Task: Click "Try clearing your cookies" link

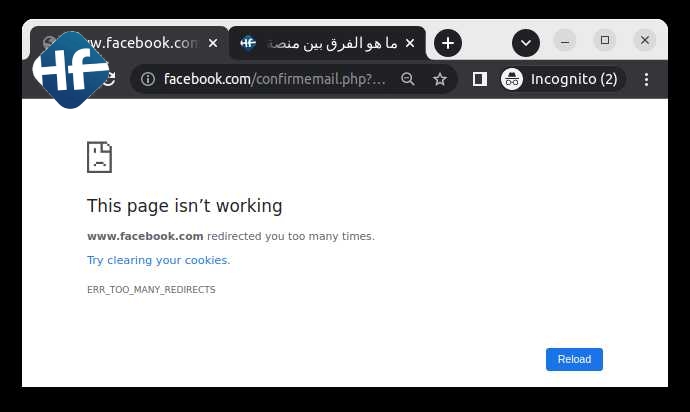Action: (x=158, y=260)
